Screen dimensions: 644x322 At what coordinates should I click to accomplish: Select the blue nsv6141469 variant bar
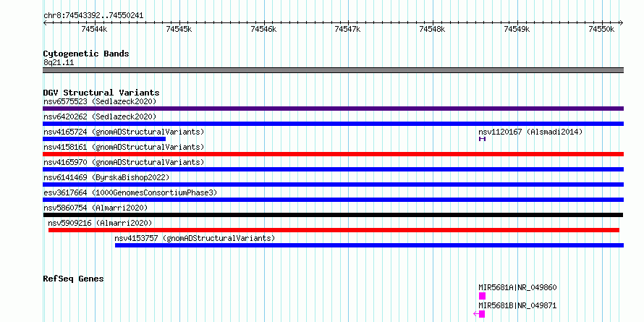pos(333,185)
